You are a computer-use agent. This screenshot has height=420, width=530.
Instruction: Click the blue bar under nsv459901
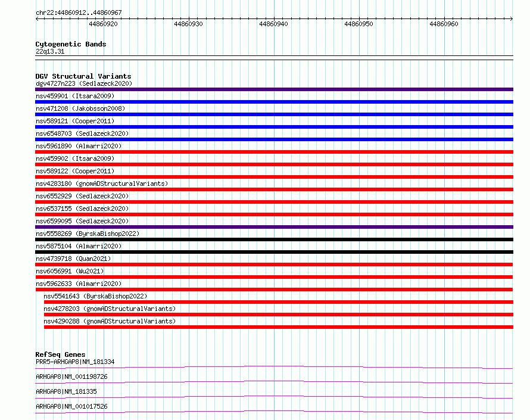[x=274, y=102]
